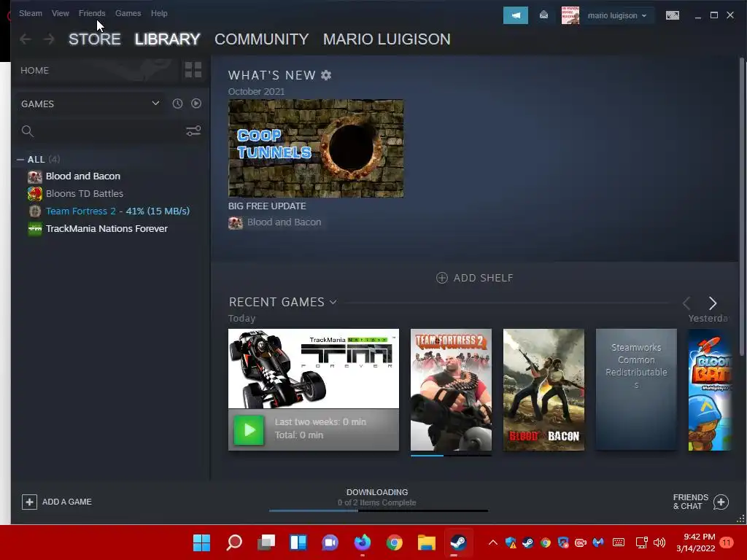Open advanced filter options icon
Image resolution: width=747 pixels, height=560 pixels.
pyautogui.click(x=193, y=131)
